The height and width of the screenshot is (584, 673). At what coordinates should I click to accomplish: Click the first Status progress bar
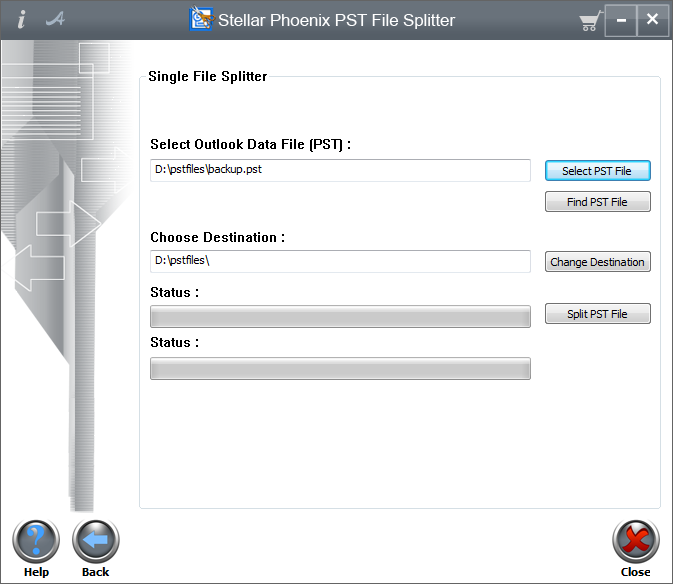[340, 317]
